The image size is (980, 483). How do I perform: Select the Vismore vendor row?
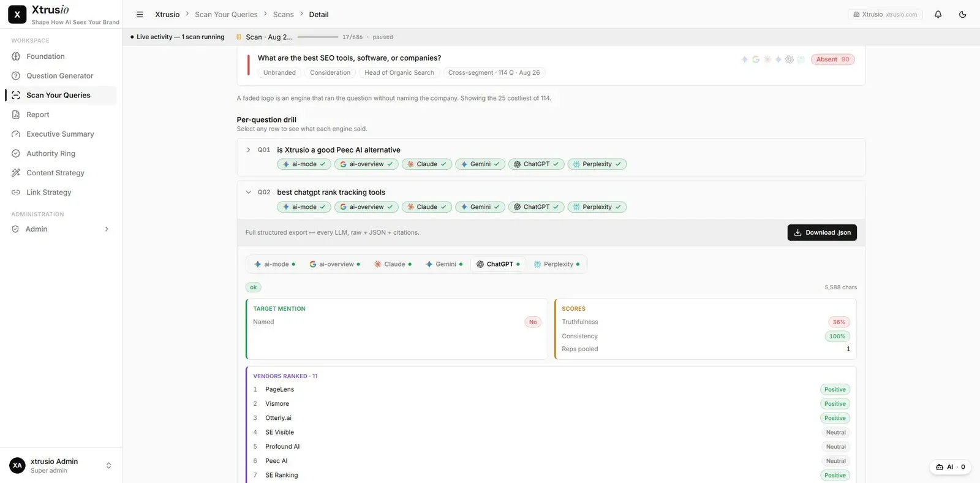[x=551, y=404]
